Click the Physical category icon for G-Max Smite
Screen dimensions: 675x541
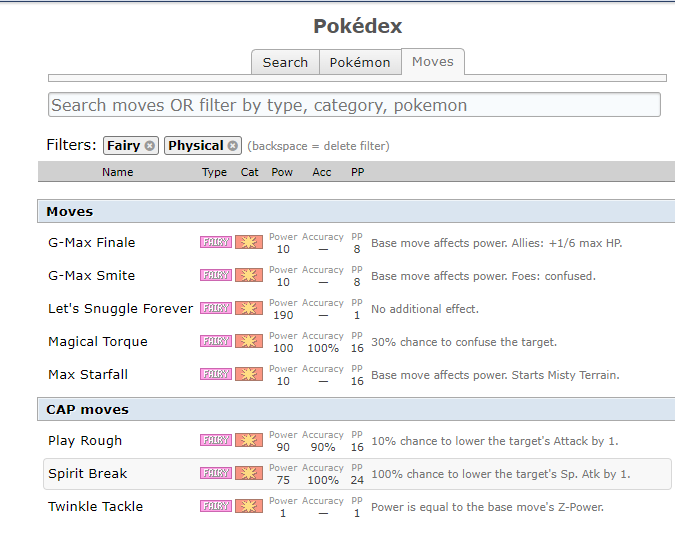(249, 275)
